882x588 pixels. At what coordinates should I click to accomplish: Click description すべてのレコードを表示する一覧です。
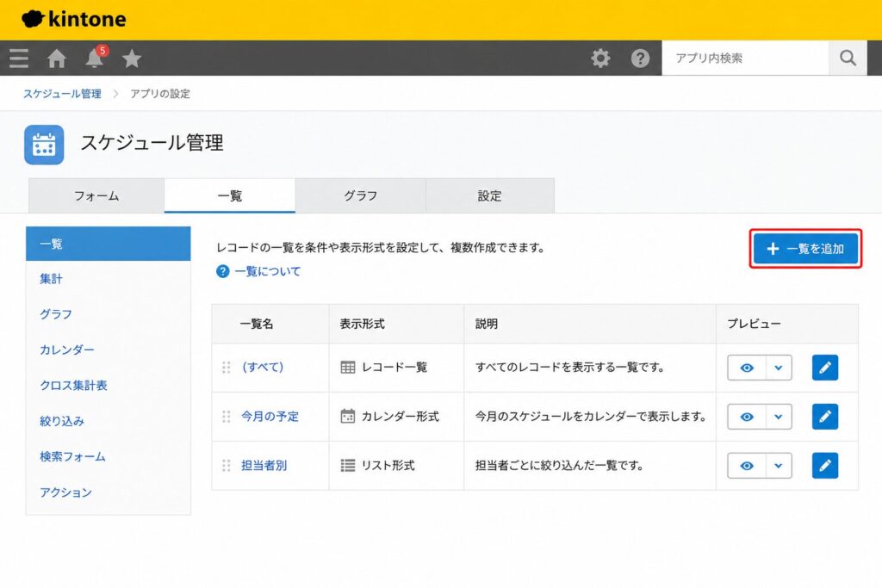pyautogui.click(x=570, y=368)
